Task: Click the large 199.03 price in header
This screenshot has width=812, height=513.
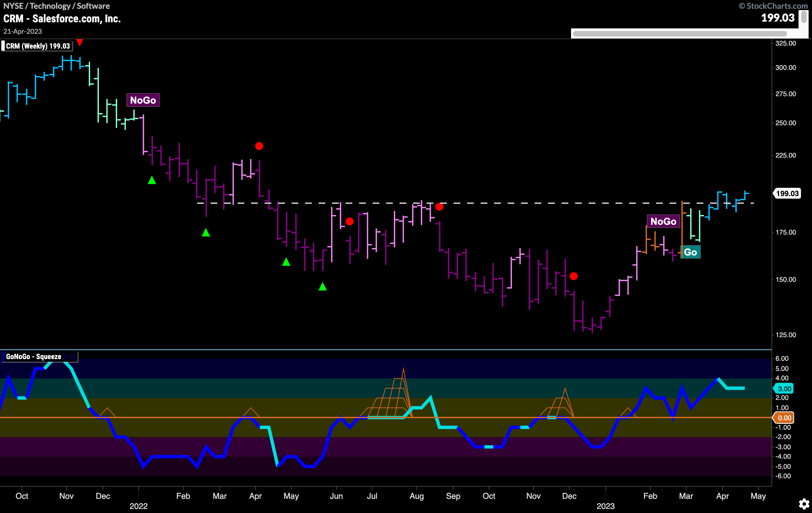Action: 778,18
